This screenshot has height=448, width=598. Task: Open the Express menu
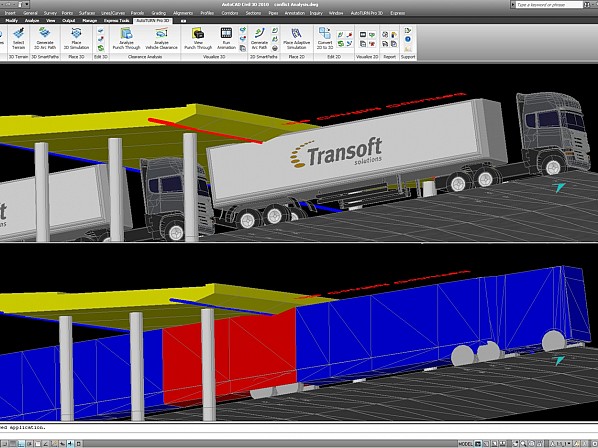point(397,13)
